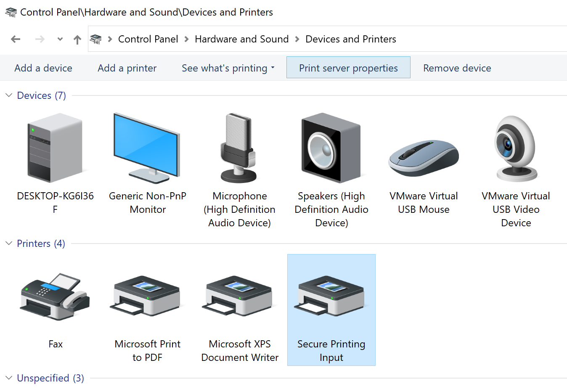The width and height of the screenshot is (567, 392).
Task: Select the DESKTOP-KG6I36F computer icon
Action: tap(55, 148)
